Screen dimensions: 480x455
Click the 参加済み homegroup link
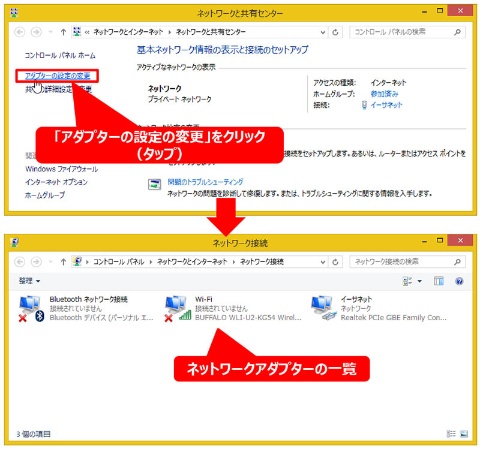(384, 94)
